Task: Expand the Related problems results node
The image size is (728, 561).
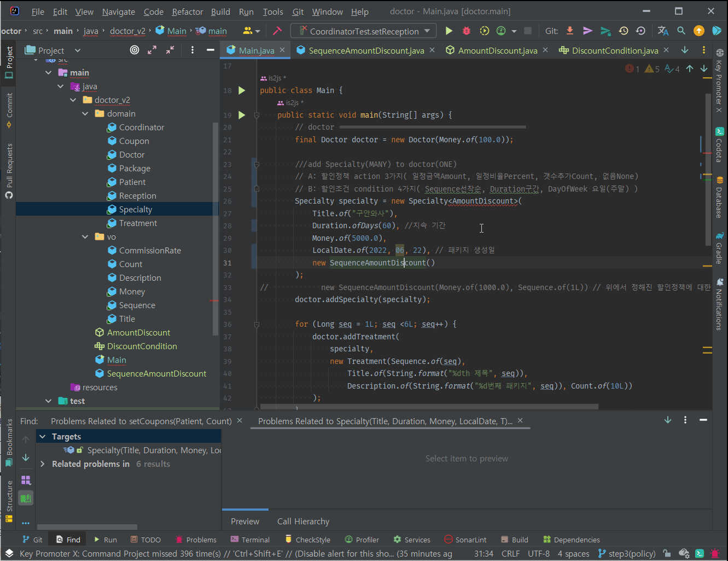Action: pos(43,464)
